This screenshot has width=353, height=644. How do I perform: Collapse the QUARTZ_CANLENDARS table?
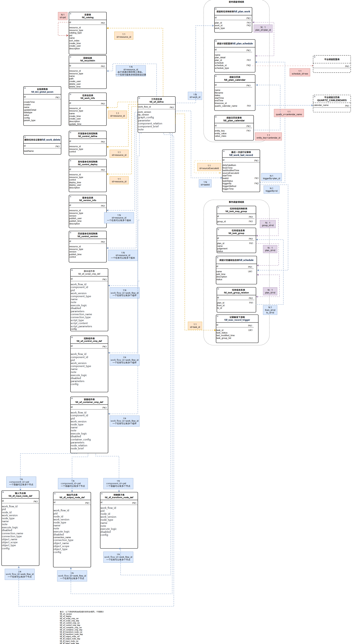(x=315, y=96)
